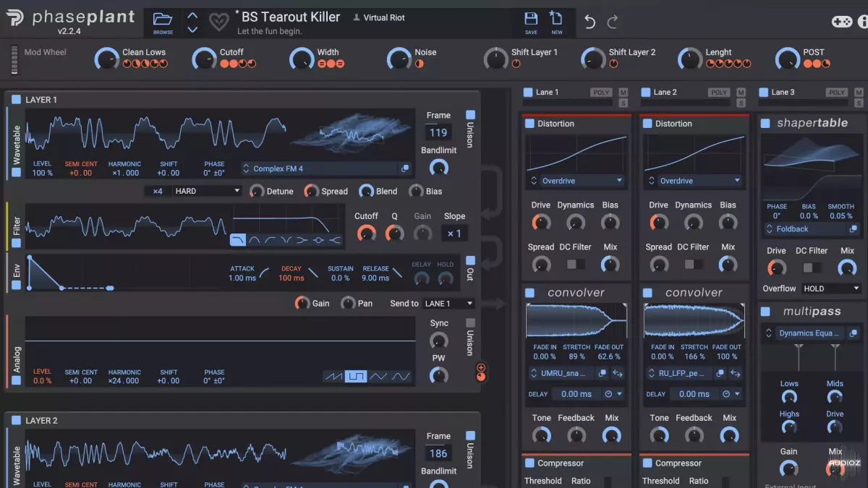Open Foldback shapertable editor icon
This screenshot has width=868, height=488.
tap(854, 228)
